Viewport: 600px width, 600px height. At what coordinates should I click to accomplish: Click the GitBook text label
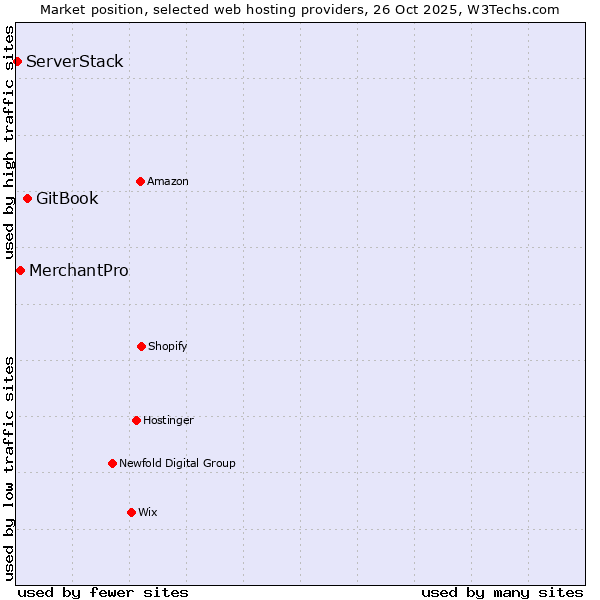67,198
